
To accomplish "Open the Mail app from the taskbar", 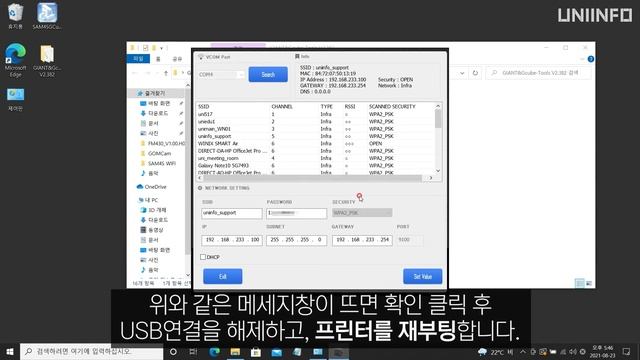I will [x=277, y=351].
